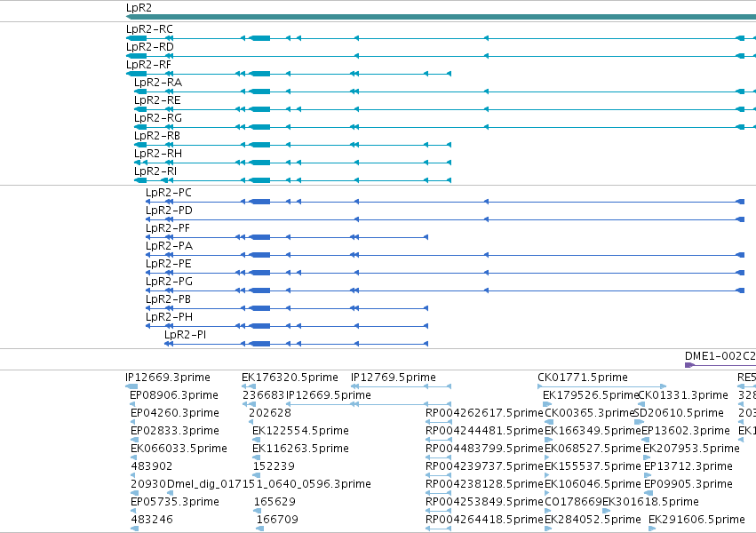
Task: Select the 483246 feature label
Action: tap(152, 520)
